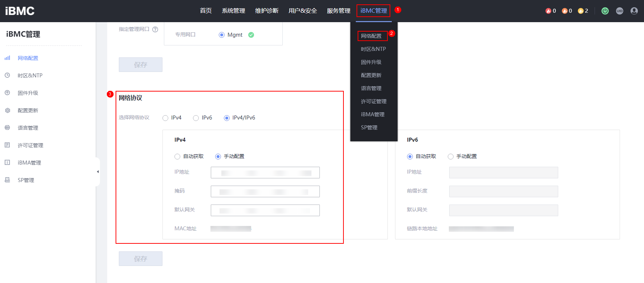644x283 pixels.
Task: Open 用户&安全 top menu
Action: (303, 11)
